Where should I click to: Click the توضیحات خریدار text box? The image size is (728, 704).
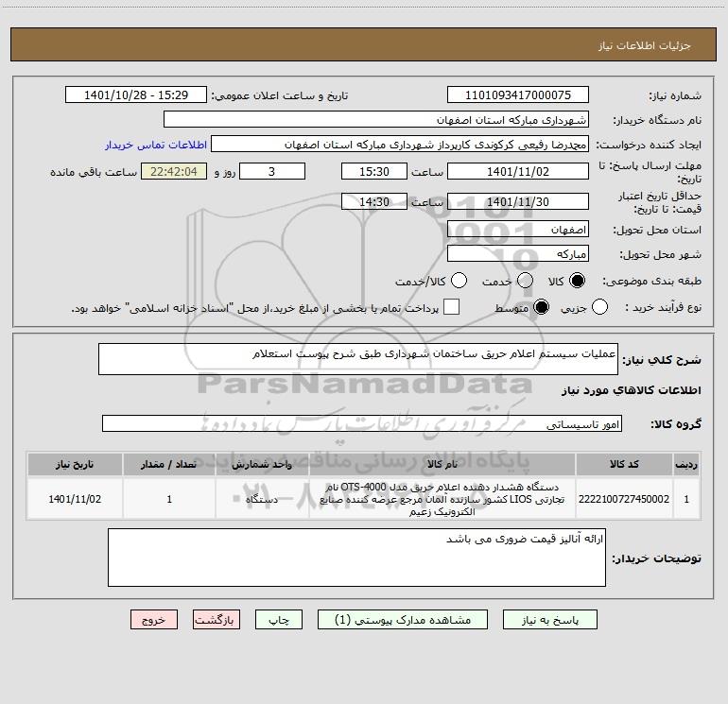(356, 558)
